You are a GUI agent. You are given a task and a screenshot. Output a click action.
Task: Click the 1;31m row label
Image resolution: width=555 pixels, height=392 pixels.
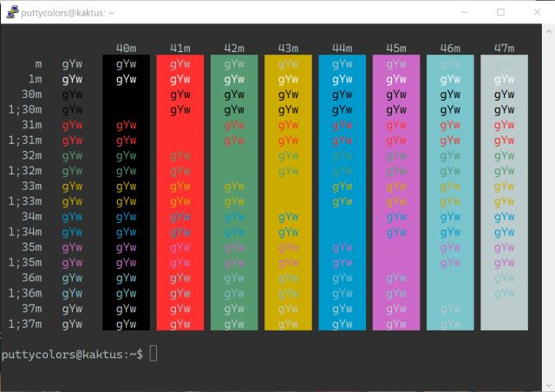pos(24,140)
